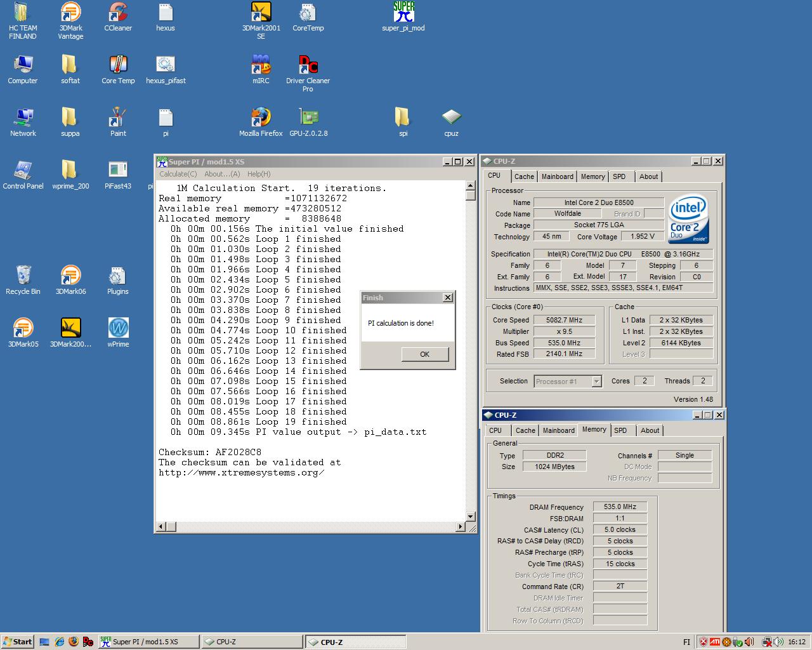Open the Help(H) menu in Super PI
Viewport: 812px width, 650px height.
259,174
